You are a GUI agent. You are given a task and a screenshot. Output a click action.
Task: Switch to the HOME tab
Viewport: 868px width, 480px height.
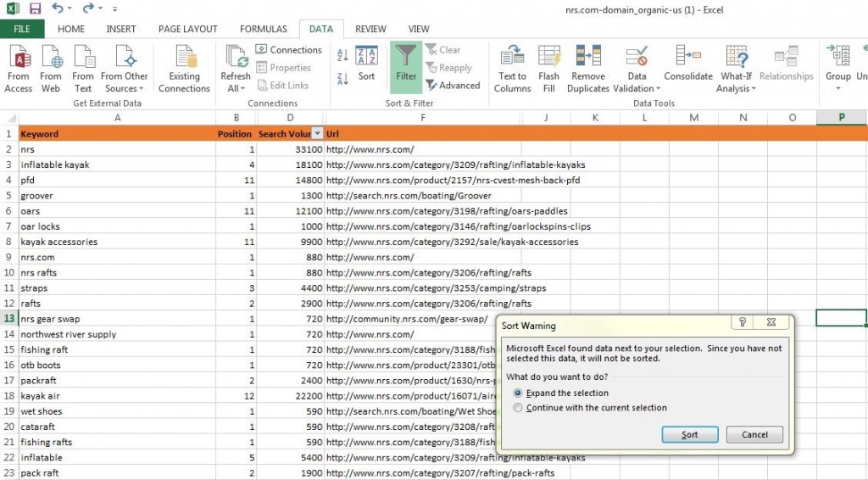coord(71,29)
